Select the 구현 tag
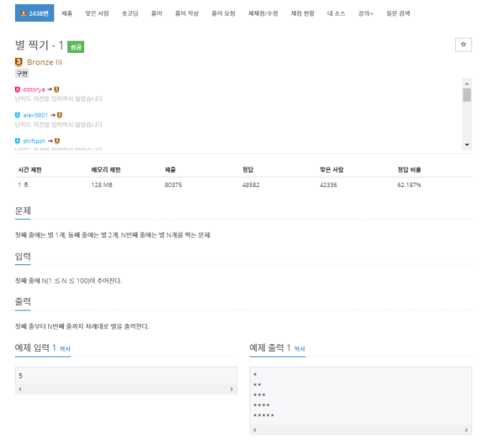This screenshot has height=440, width=504. point(22,73)
